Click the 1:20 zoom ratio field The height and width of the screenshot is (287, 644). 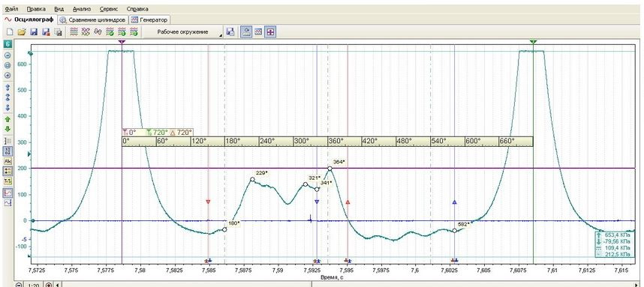pyautogui.click(x=34, y=285)
